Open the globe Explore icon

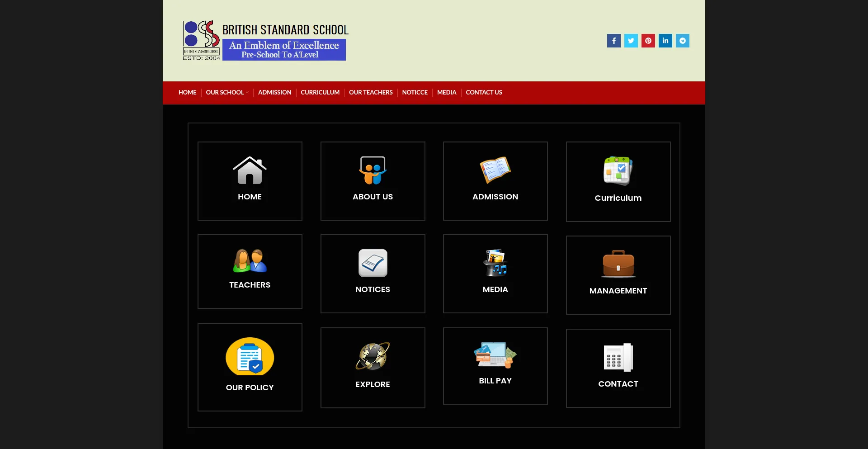coord(373,356)
